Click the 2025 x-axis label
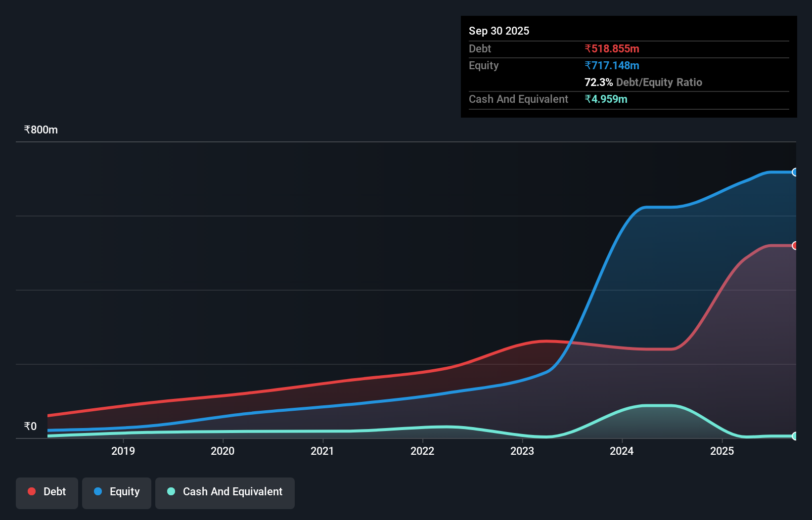The image size is (812, 520). pyautogui.click(x=722, y=451)
